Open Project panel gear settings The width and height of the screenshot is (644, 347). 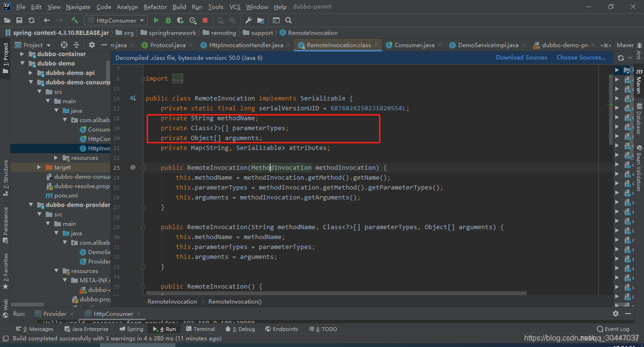92,45
